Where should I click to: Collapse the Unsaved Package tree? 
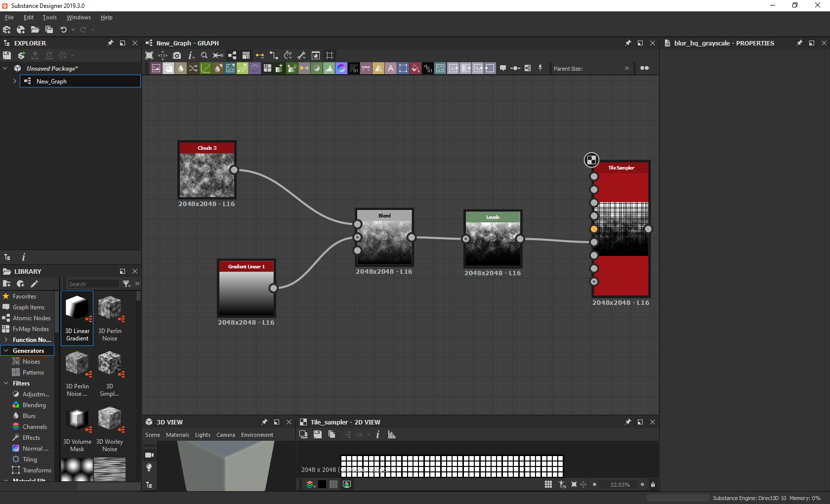click(5, 68)
